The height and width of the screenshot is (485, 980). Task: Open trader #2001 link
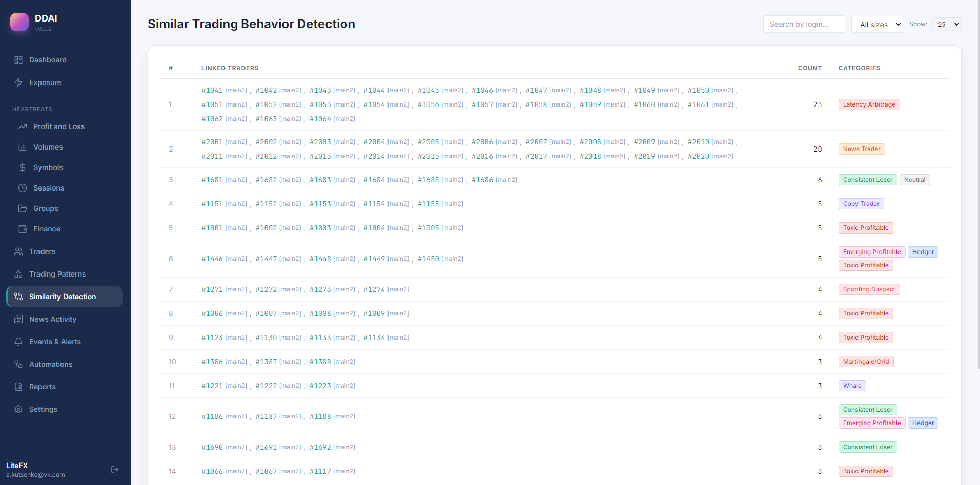point(212,142)
